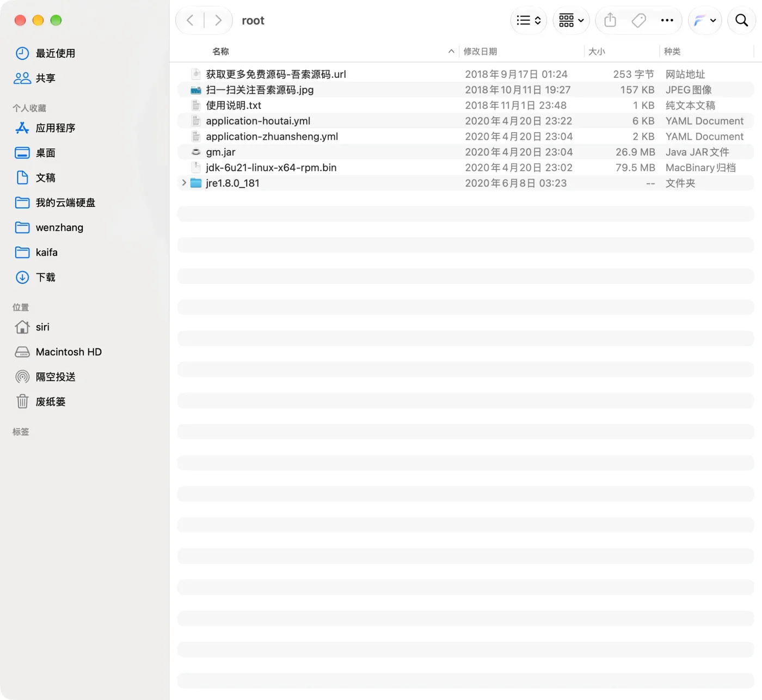Screen dimensions: 762x700
Task: Sort by the 修改日期 column header
Action: pyautogui.click(x=480, y=51)
